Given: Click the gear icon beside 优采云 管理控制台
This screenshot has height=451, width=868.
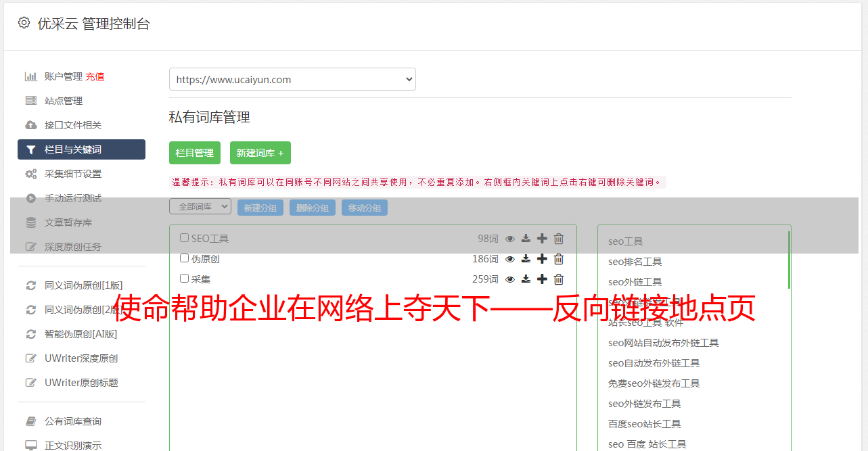Looking at the screenshot, I should [x=24, y=23].
